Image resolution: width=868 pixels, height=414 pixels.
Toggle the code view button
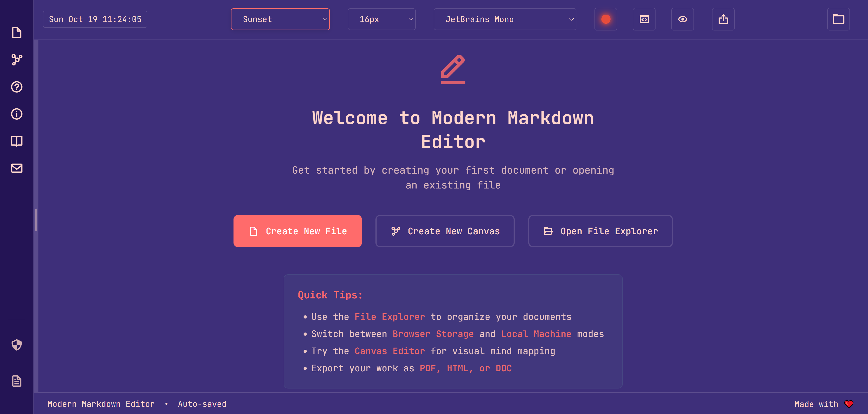[x=644, y=19]
